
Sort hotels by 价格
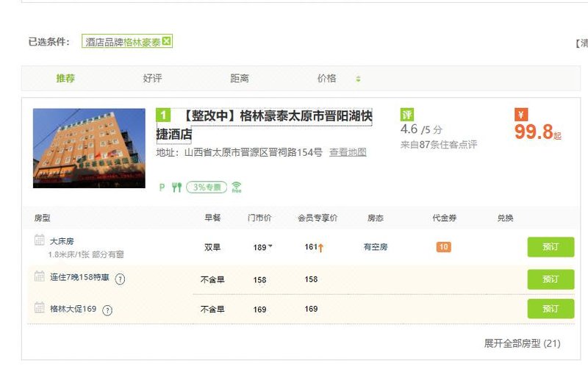point(326,79)
